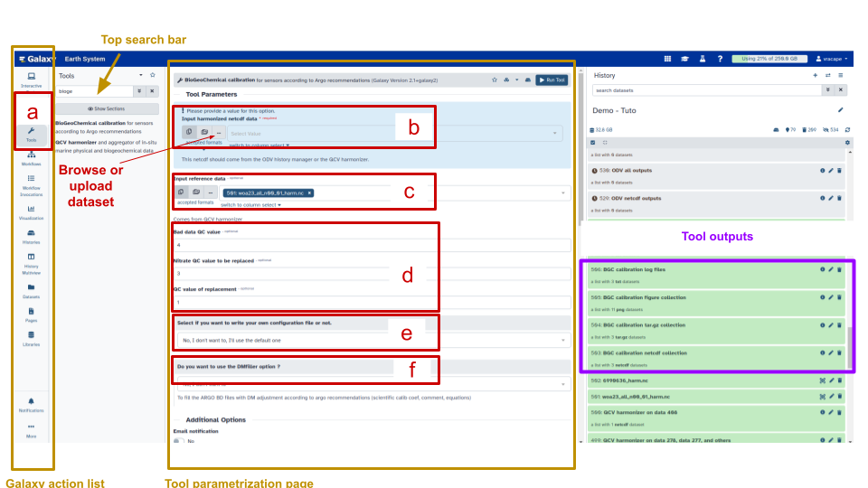Click the Bad data QC value field
The height and width of the screenshot is (488, 868).
coord(371,245)
